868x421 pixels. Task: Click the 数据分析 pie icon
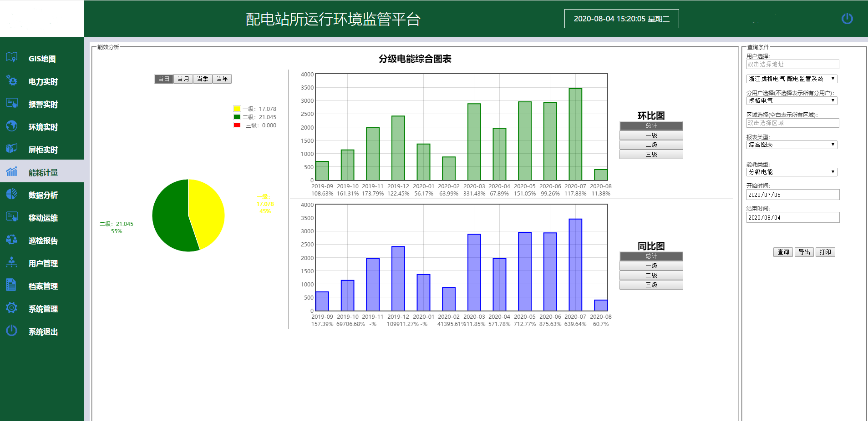pyautogui.click(x=12, y=194)
